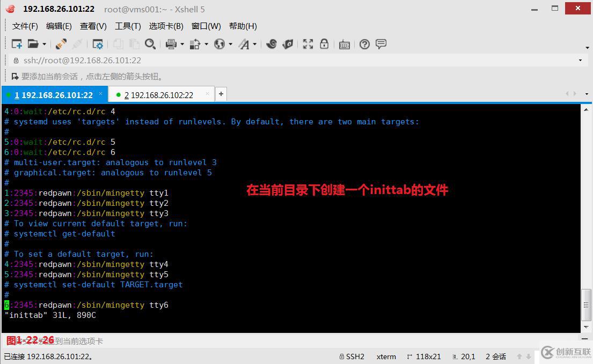Click the tty6 mingetty terminal line
The width and height of the screenshot is (593, 364).
coord(86,305)
